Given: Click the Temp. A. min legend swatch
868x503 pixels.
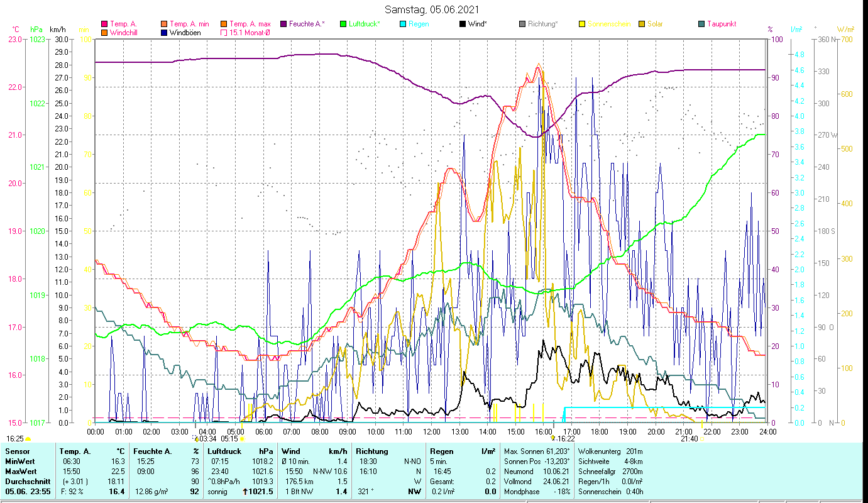Looking at the screenshot, I should 165,24.
